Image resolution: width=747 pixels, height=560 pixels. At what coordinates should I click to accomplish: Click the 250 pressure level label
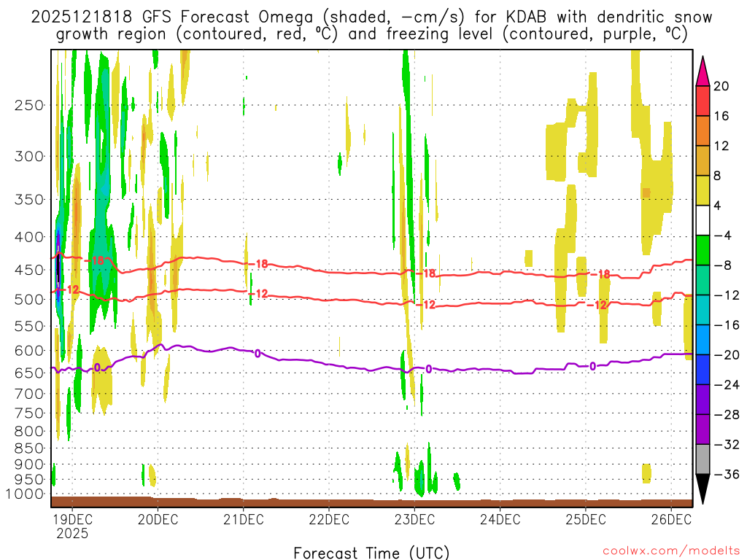click(x=29, y=105)
